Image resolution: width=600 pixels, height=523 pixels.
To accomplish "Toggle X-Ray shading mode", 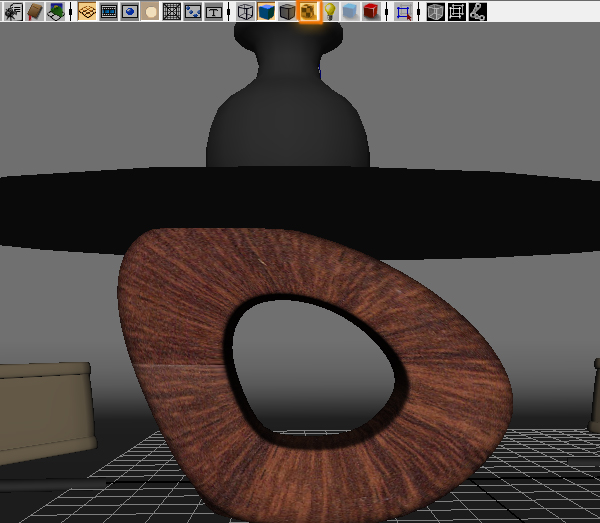I will (435, 11).
